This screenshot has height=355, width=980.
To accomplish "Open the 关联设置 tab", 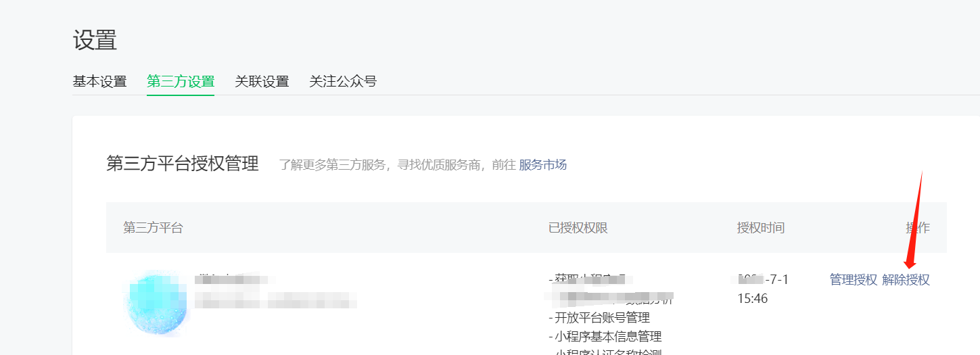I will [262, 82].
